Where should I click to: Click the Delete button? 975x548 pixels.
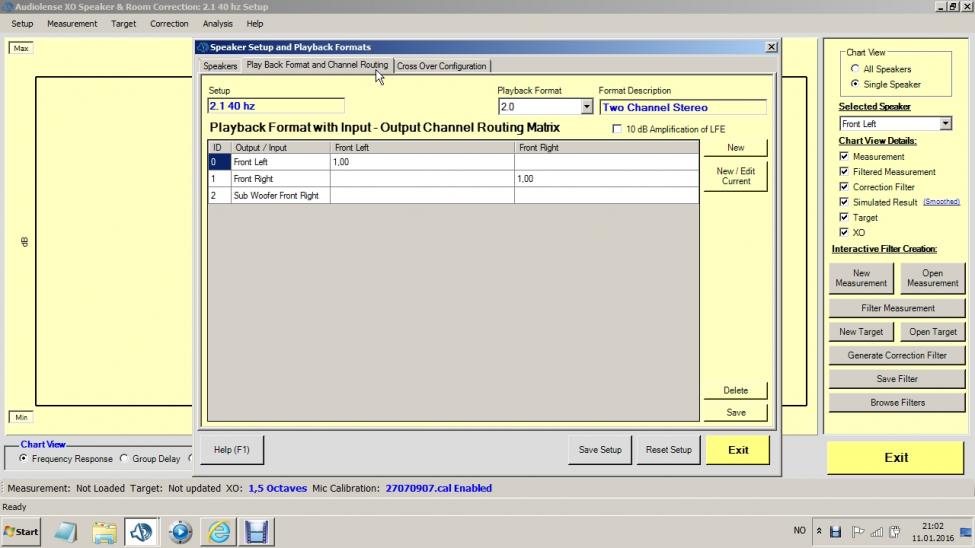click(736, 390)
